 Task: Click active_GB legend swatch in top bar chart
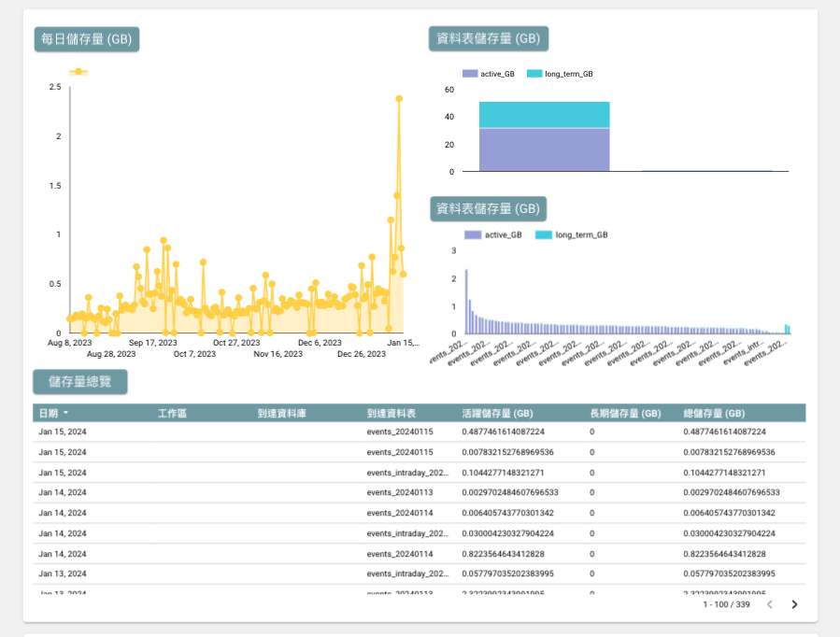(470, 74)
